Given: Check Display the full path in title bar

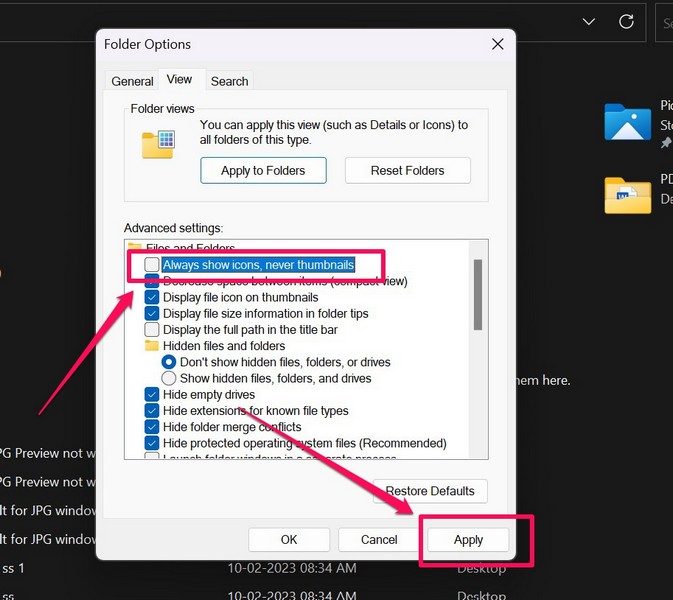Looking at the screenshot, I should 152,329.
